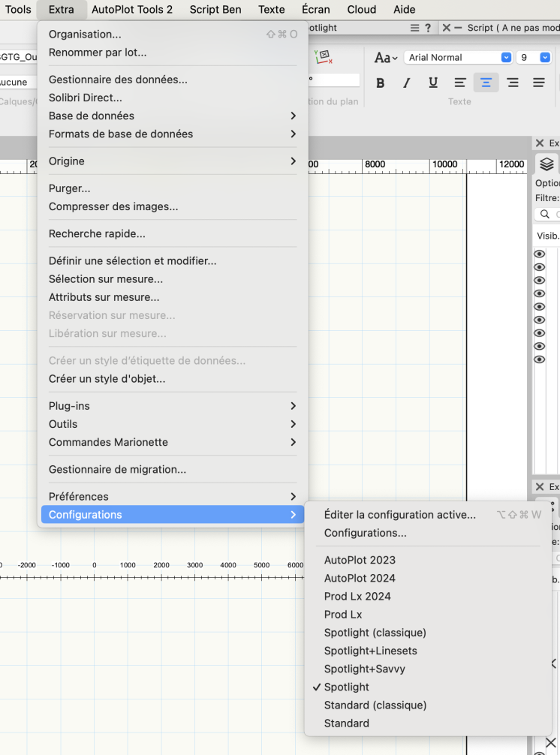Justify the text alignment

click(539, 83)
